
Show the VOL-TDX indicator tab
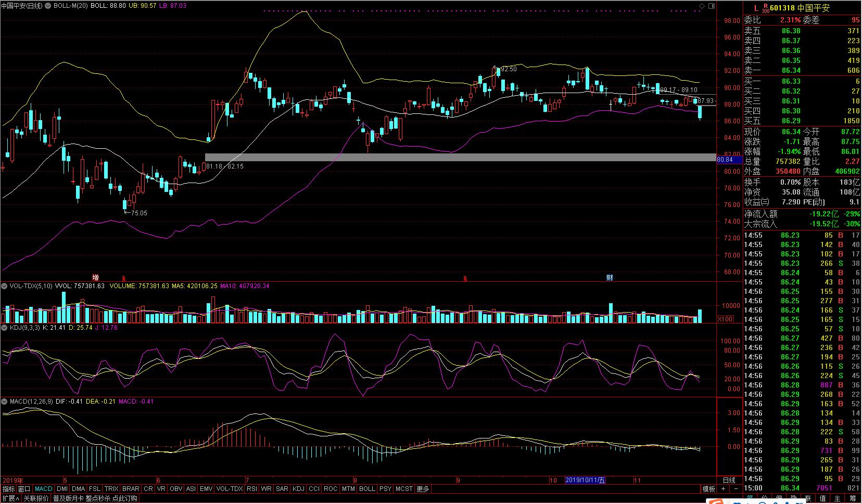click(230, 489)
